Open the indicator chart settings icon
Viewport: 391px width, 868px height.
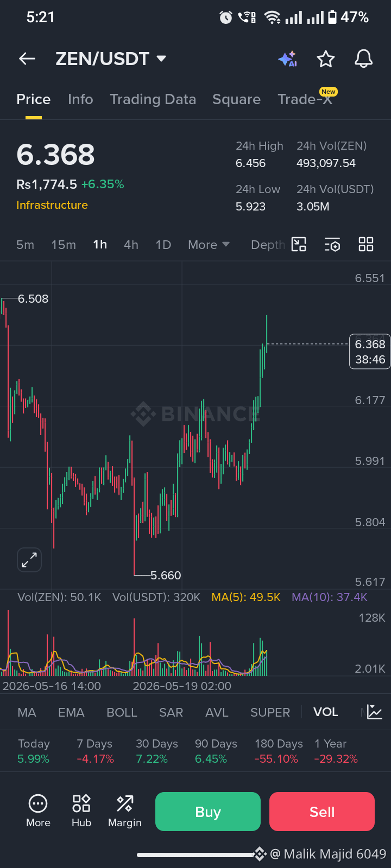(375, 712)
